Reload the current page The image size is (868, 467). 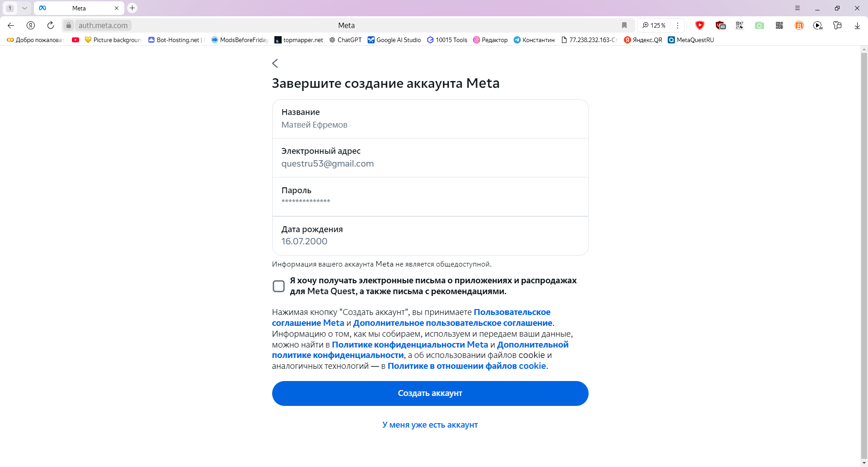tap(51, 25)
